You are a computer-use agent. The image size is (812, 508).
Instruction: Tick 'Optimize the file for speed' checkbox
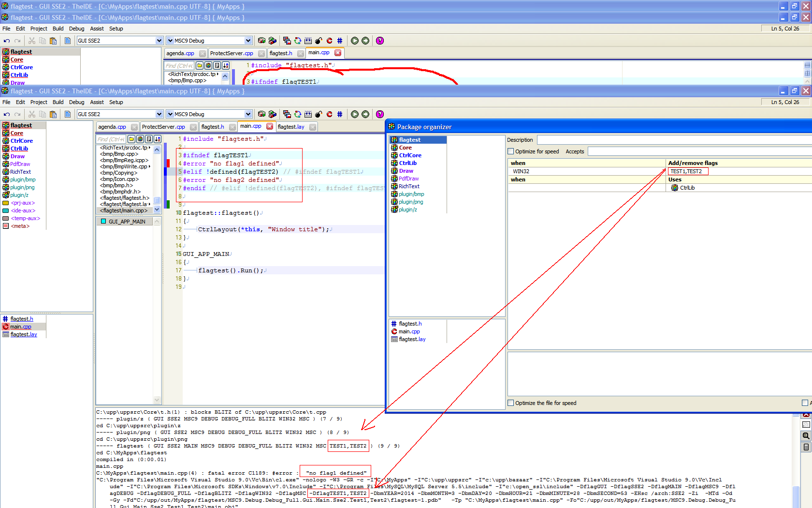click(511, 403)
